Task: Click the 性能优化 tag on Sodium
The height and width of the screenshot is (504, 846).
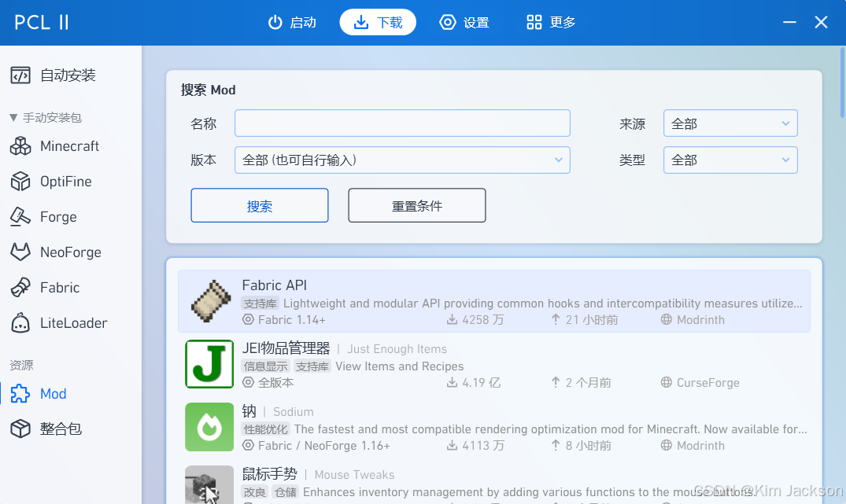Action: tap(265, 429)
